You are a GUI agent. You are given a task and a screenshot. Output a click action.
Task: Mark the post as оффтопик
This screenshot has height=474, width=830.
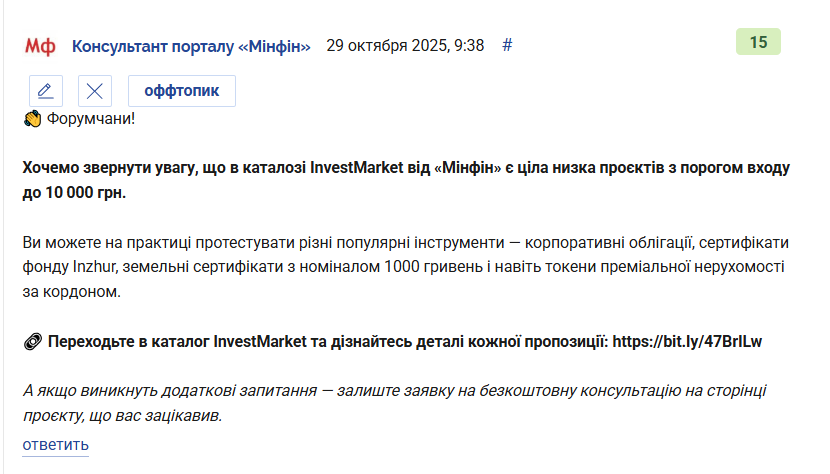click(182, 91)
